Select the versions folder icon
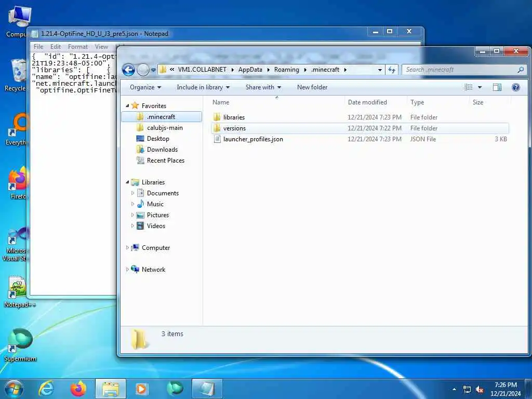The width and height of the screenshot is (532, 399). (217, 128)
